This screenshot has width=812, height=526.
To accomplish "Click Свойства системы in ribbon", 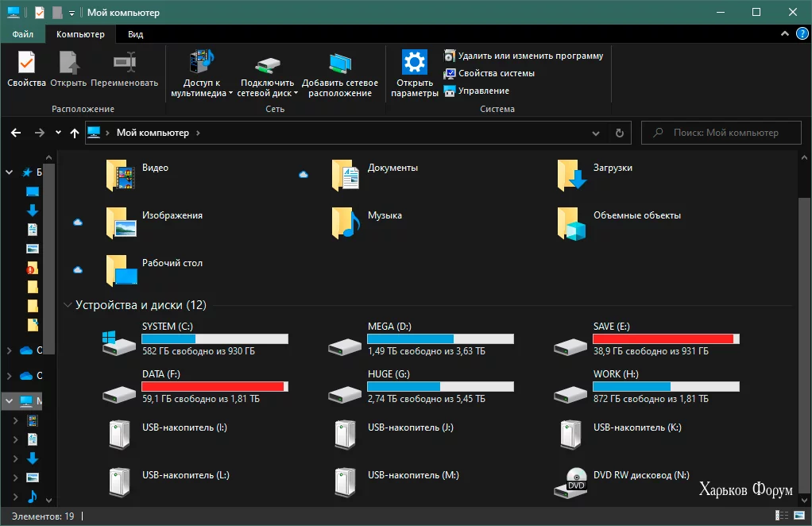I will (x=496, y=73).
